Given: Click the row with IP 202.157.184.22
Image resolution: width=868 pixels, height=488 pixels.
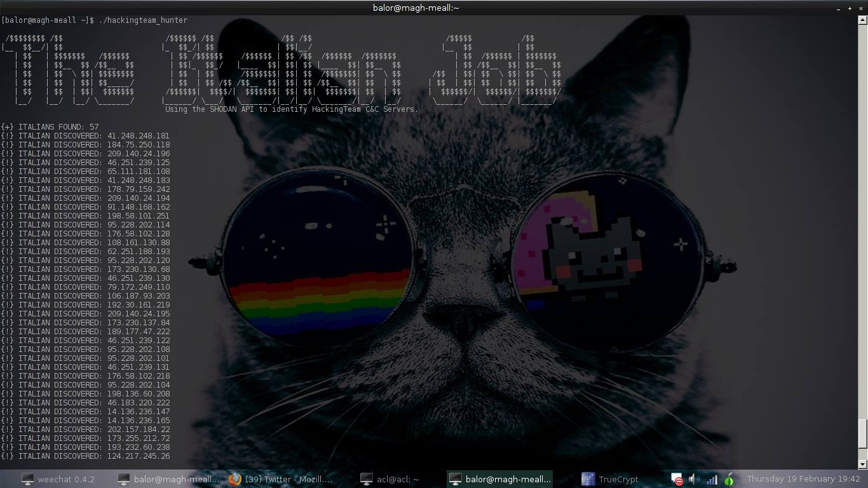Looking at the screenshot, I should point(85,430).
